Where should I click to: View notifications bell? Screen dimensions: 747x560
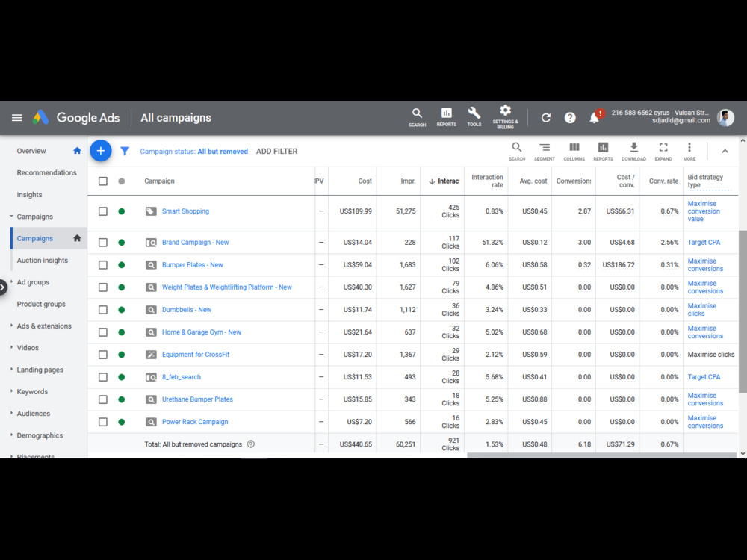point(594,118)
